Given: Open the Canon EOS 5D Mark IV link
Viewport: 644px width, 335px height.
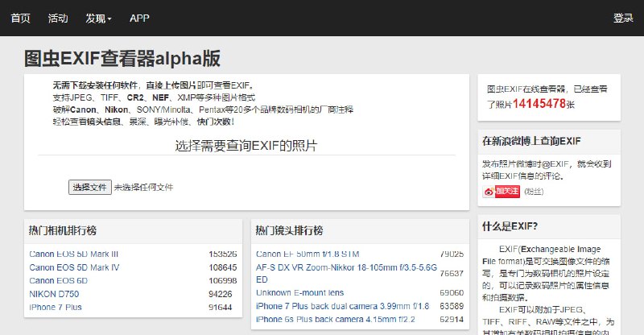Looking at the screenshot, I should 74,267.
